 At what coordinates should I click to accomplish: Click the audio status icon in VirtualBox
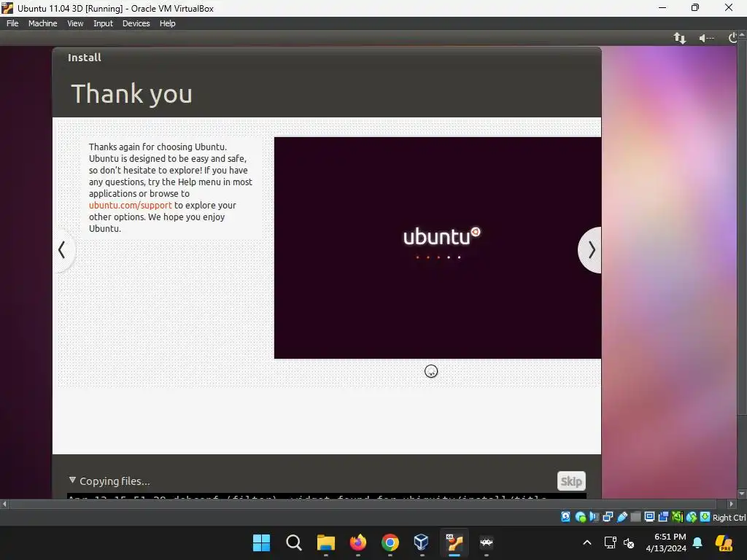pos(594,517)
